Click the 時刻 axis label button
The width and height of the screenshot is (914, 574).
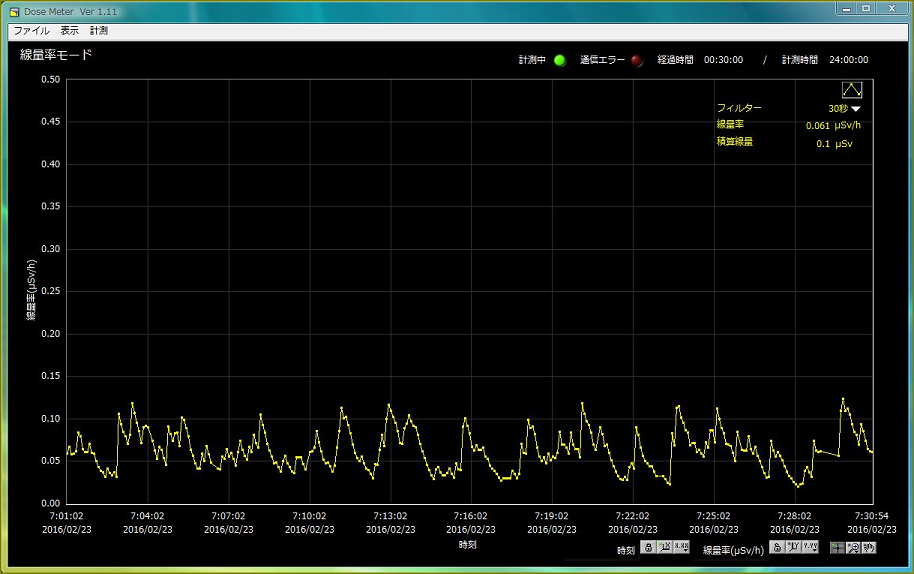pyautogui.click(x=625, y=549)
